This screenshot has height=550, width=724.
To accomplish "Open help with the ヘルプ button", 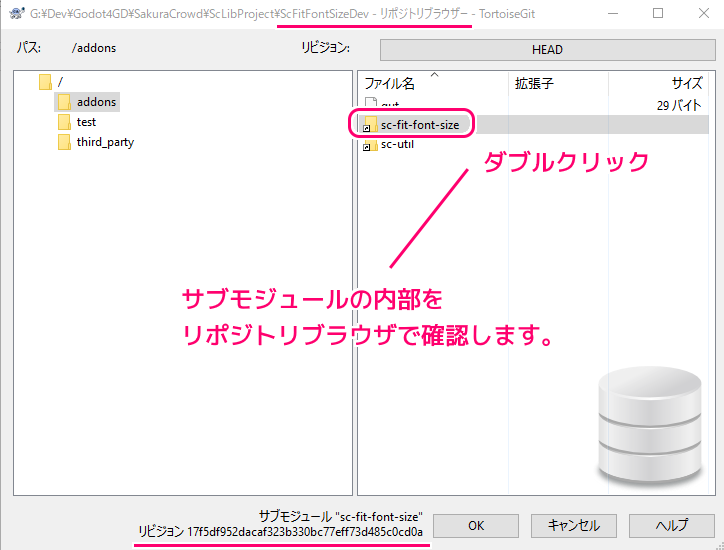I will click(671, 525).
